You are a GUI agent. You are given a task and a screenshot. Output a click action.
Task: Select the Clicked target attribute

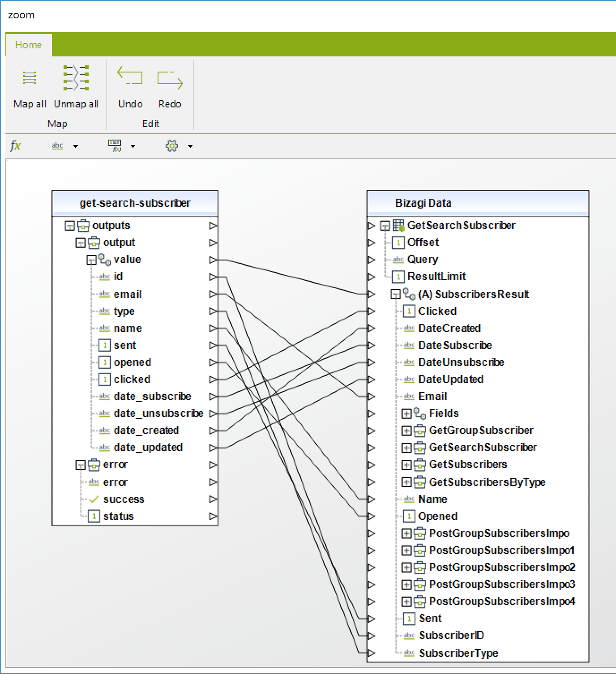[x=437, y=311]
